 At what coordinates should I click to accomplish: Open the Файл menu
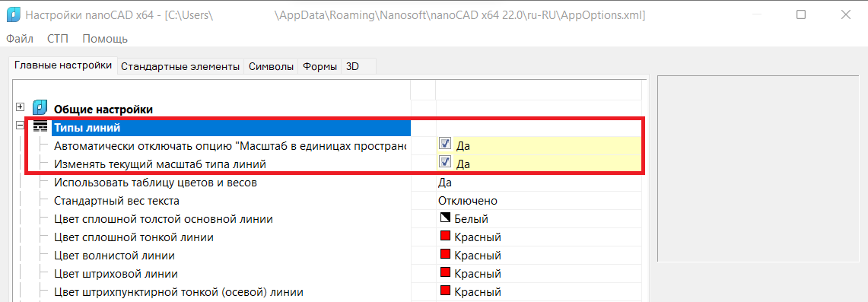pos(20,39)
